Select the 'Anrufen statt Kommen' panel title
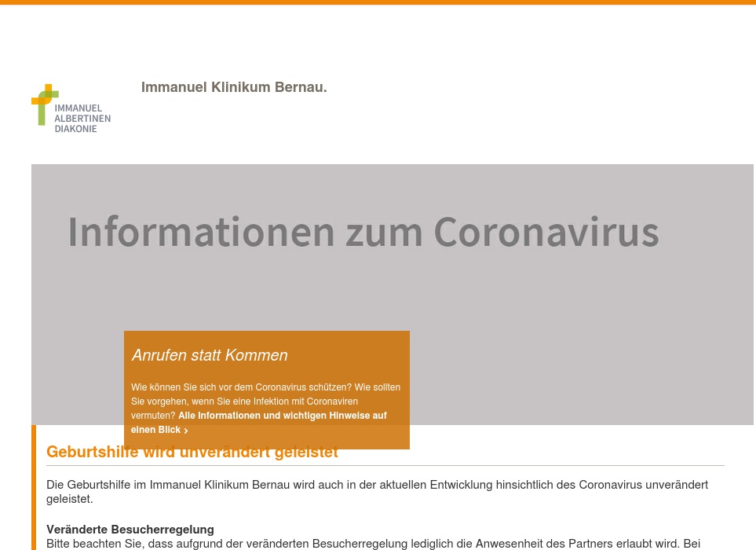The width and height of the screenshot is (756, 550). [x=210, y=356]
